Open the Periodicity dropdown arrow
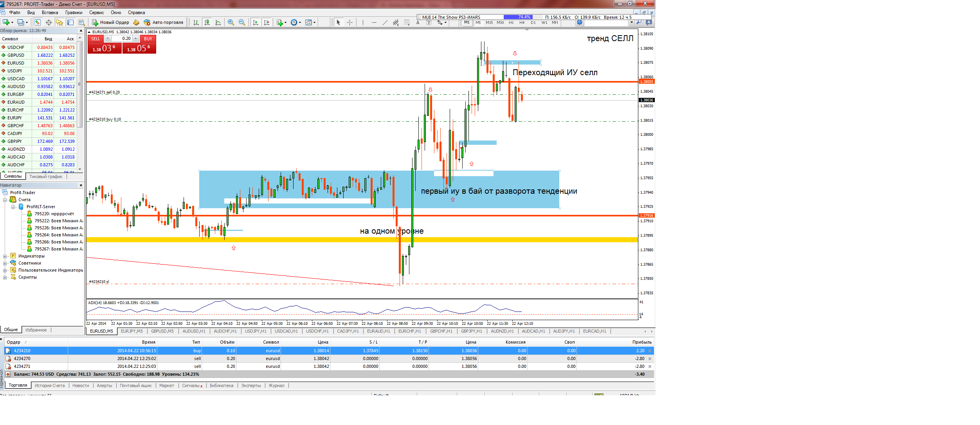Viewport: 980px width, 425px height. (300, 22)
